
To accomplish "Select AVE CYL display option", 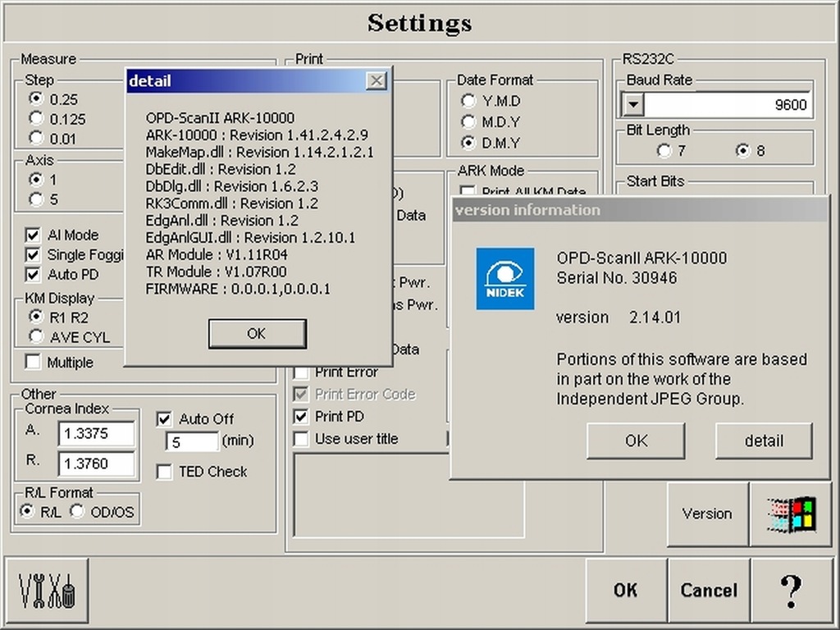I will (36, 336).
